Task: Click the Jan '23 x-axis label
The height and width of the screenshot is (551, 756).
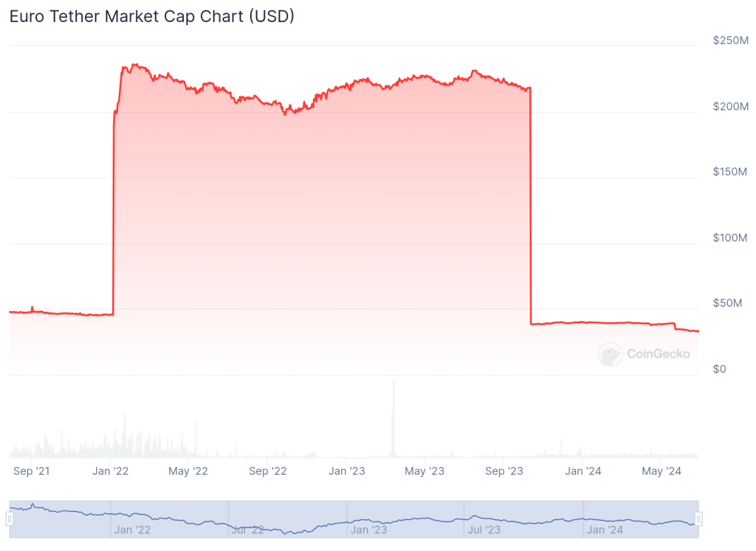Action: point(346,471)
